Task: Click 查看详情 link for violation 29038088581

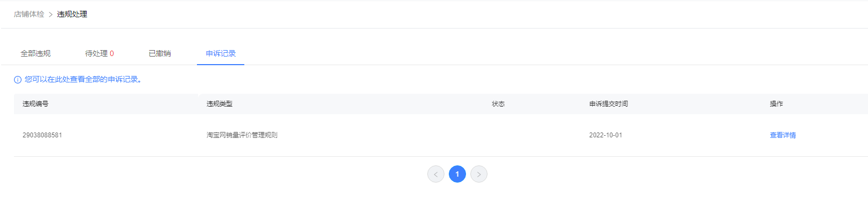Action: (x=783, y=135)
